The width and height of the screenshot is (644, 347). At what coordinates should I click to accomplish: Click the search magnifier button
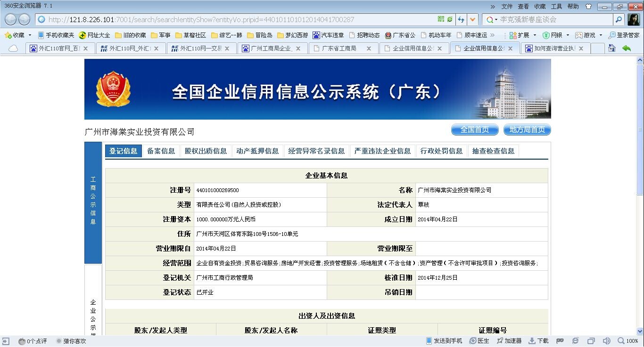pos(619,19)
